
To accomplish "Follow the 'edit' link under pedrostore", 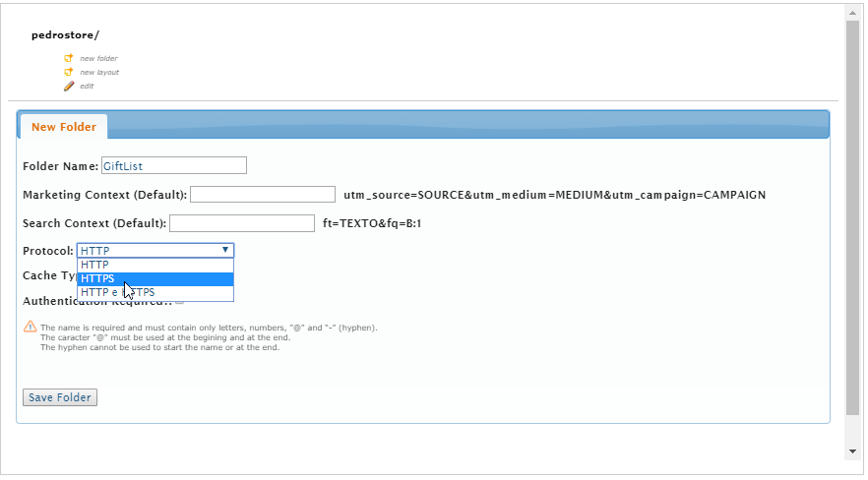I will 87,86.
